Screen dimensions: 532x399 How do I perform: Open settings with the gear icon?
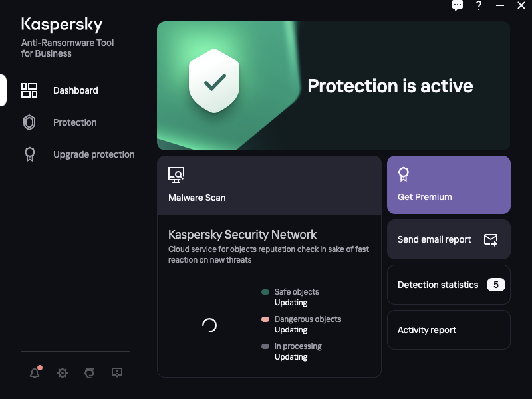tap(62, 373)
